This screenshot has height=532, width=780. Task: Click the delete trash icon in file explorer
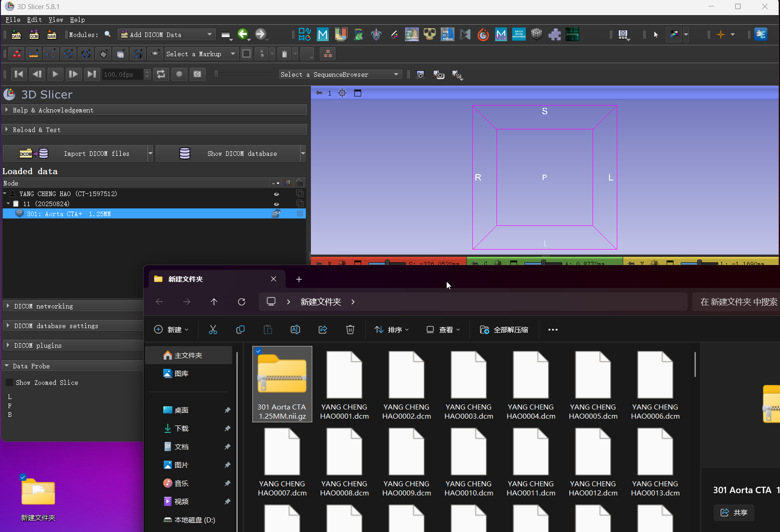coord(350,330)
